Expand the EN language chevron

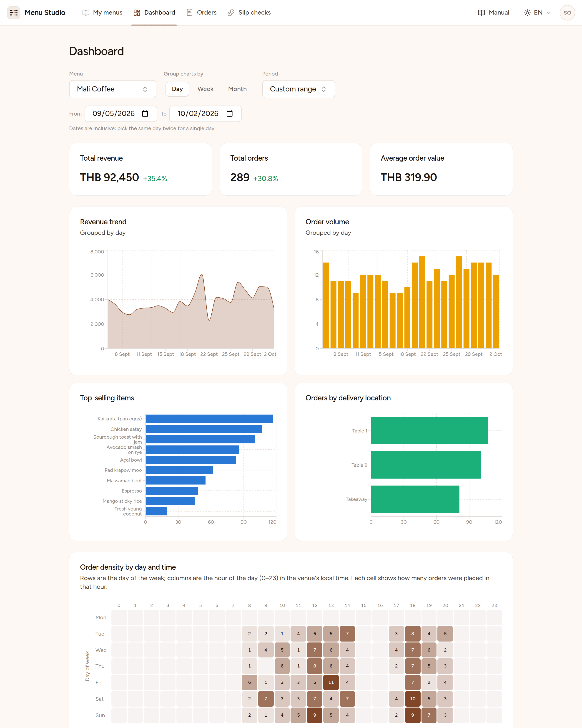pyautogui.click(x=549, y=13)
